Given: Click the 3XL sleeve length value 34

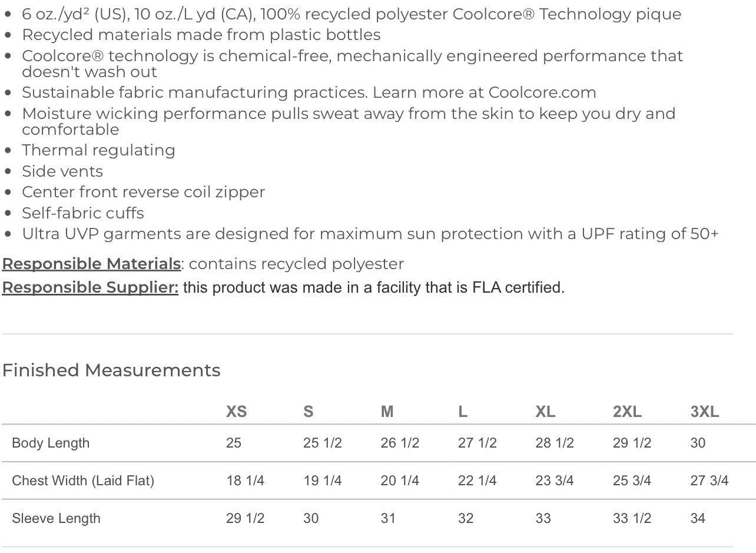Looking at the screenshot, I should coord(698,518).
